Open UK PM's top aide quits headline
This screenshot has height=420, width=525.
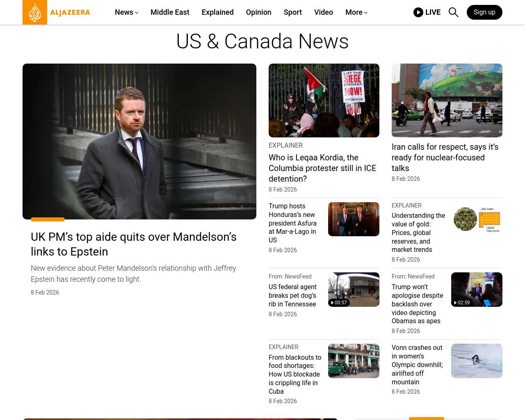133,244
